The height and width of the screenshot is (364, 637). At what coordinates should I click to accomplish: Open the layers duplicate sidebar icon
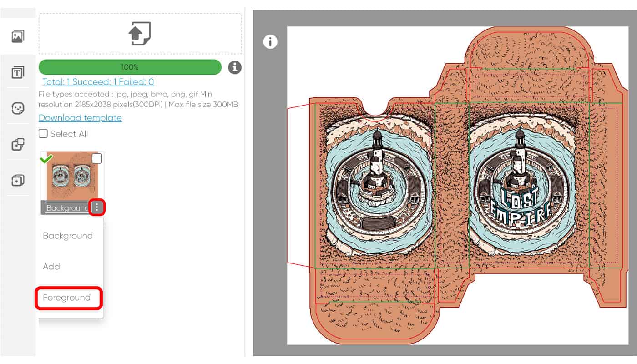coord(18,181)
